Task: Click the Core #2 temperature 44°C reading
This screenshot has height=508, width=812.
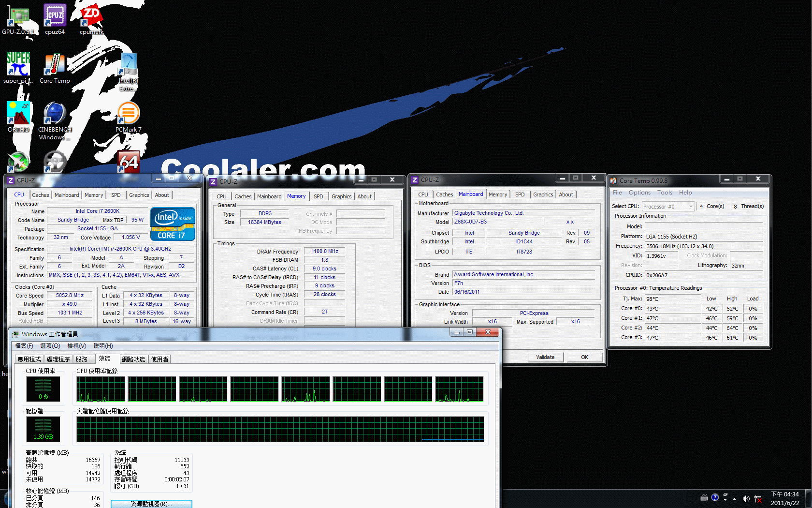Action: [x=673, y=328]
